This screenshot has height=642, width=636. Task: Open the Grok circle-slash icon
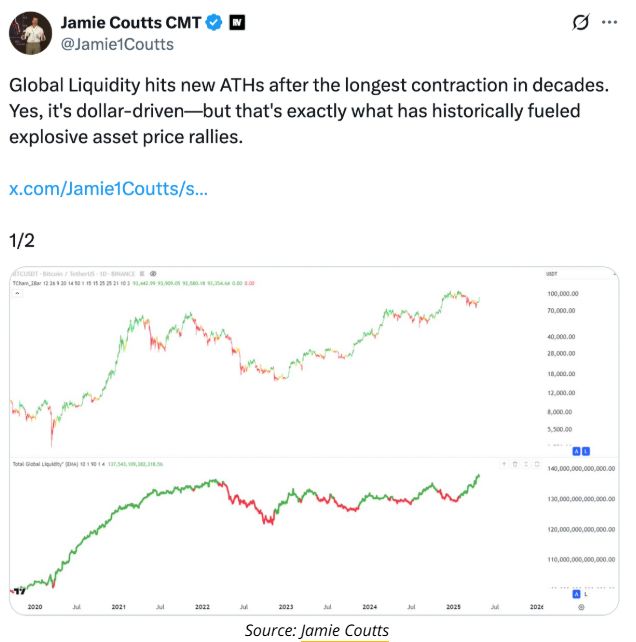580,22
